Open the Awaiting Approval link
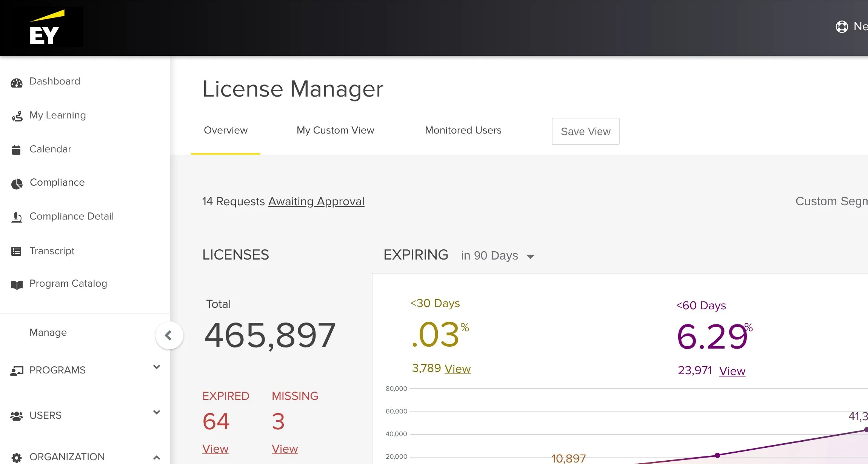The width and height of the screenshot is (868, 464). [316, 201]
